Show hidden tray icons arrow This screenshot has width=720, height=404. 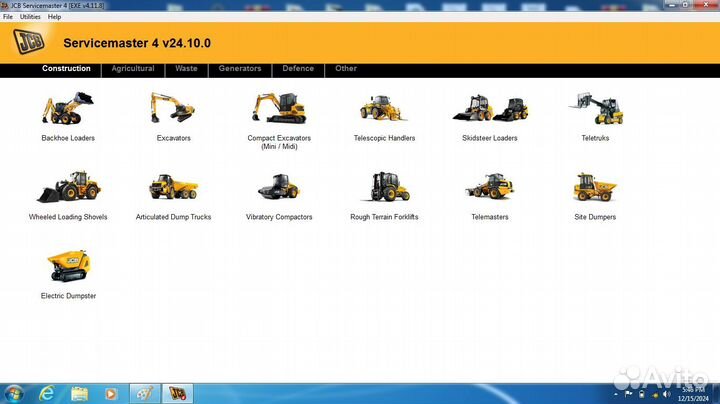coord(616,394)
